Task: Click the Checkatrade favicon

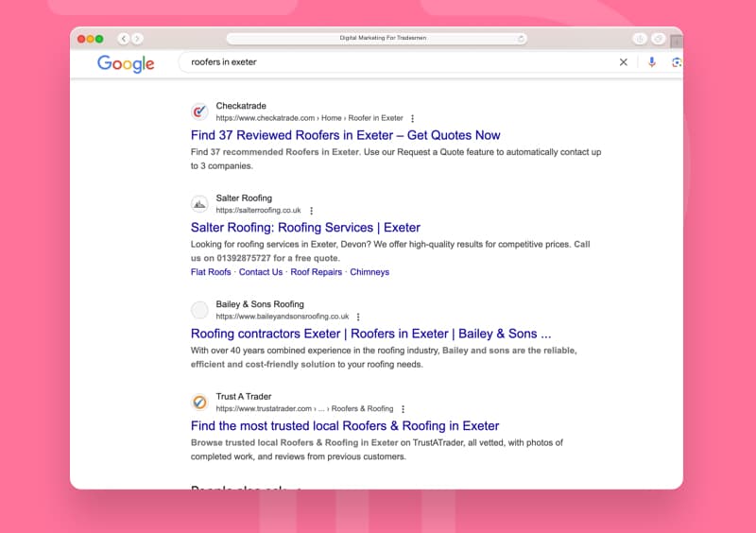Action: click(199, 112)
